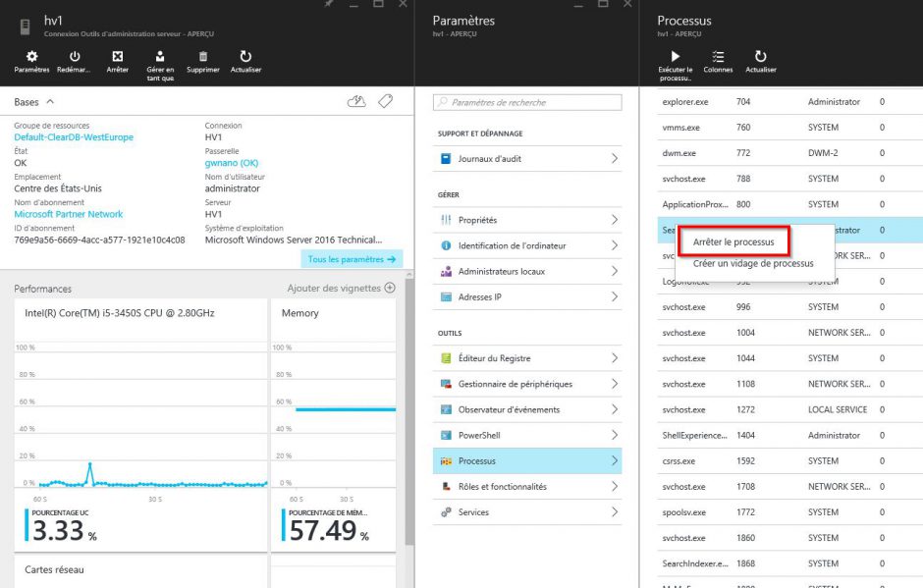Run a process with Exécuter le processus
The width and height of the screenshot is (923, 588).
676,58
